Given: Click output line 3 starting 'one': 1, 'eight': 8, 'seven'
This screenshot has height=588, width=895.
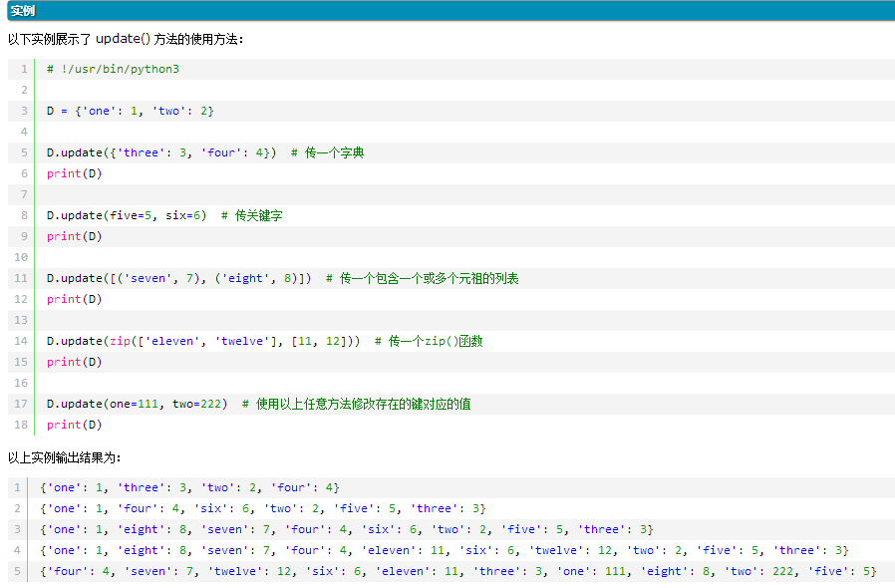Looking at the screenshot, I should (347, 529).
